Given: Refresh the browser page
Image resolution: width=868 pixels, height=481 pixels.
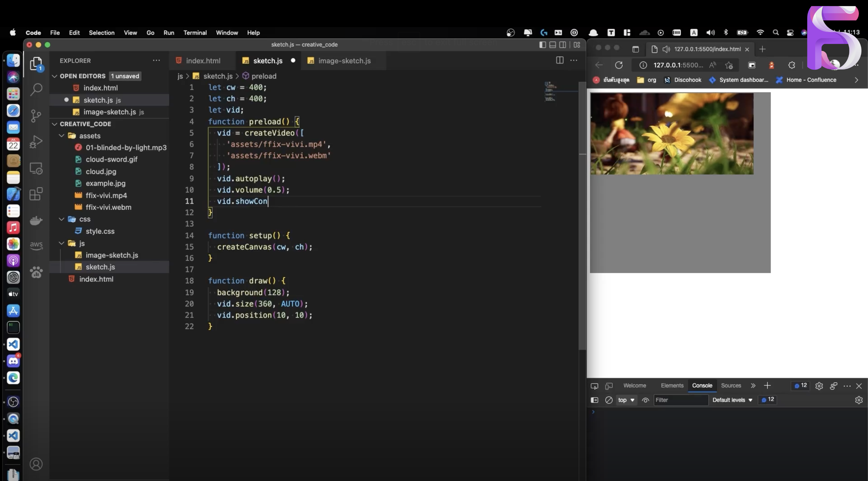Looking at the screenshot, I should (619, 65).
